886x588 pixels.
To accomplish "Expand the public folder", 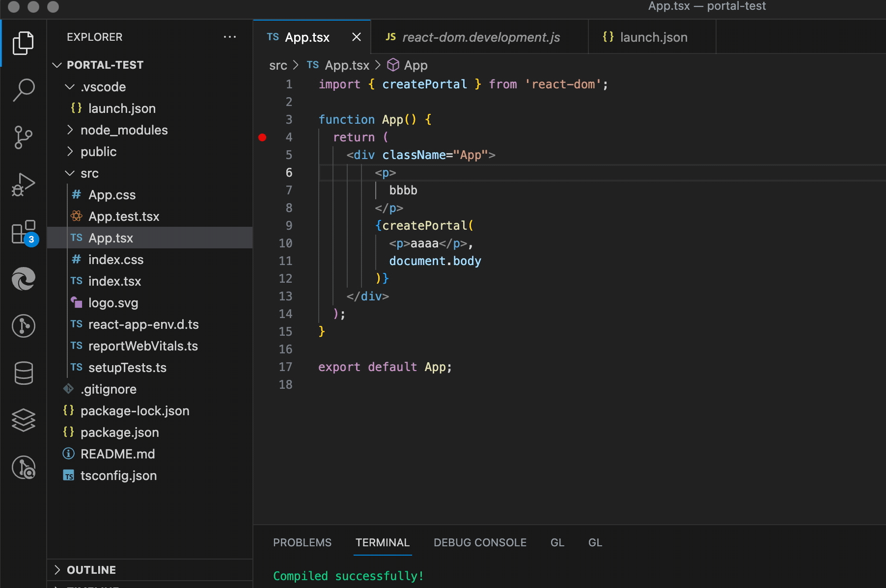I will point(98,152).
